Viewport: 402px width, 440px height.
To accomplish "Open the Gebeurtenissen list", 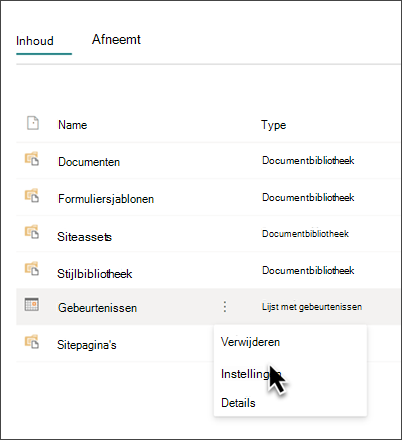I will [97, 308].
